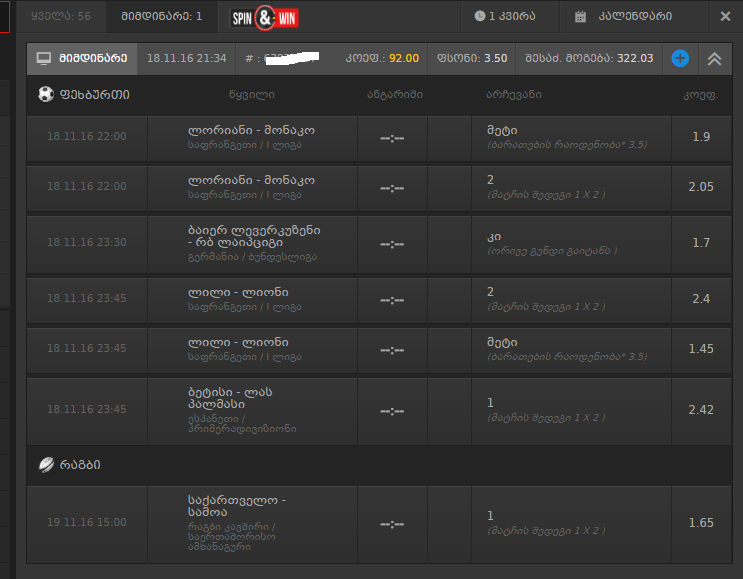This screenshot has width=743, height=579.
Task: Click the monitor icon on ticket header
Action: point(44,59)
